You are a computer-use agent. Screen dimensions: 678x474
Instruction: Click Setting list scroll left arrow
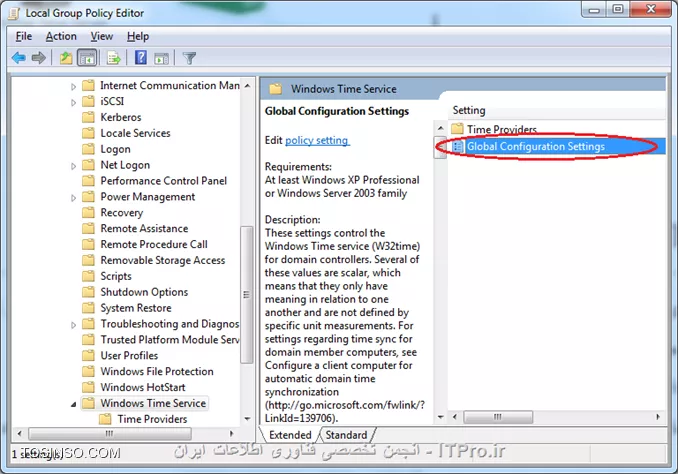(x=455, y=417)
